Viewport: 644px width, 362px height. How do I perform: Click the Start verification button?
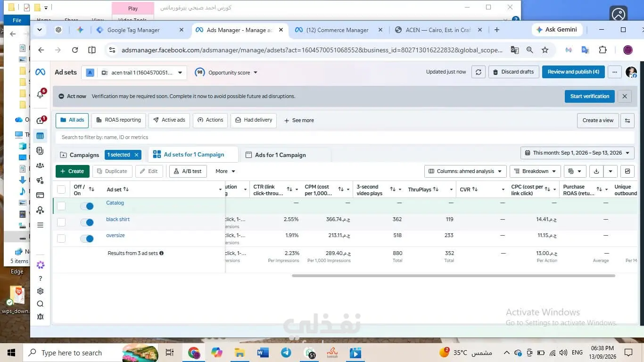pos(589,96)
